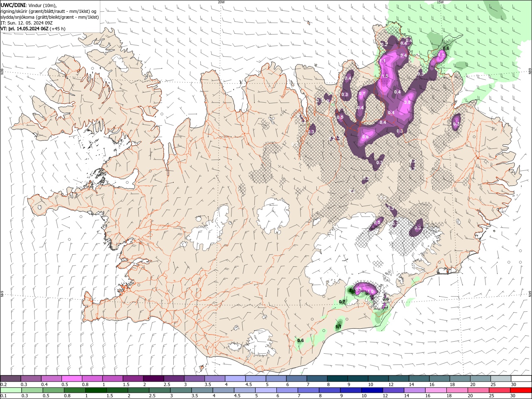Click the rain scale swatch between 0.8 and 1
Image resolution: width=532 pixels, height=399 pixels.
pyautogui.click(x=74, y=390)
